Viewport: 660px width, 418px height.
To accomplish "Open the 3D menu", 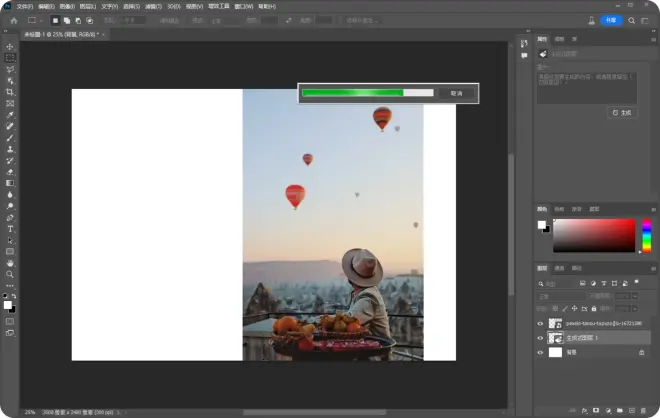I will click(173, 6).
